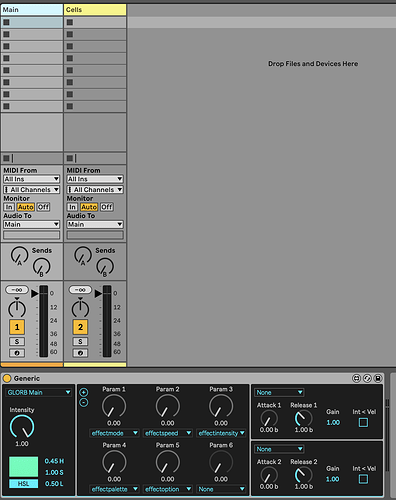The image size is (396, 500).
Task: Open the effectoption dropdown under Param 5
Action: tap(168, 489)
